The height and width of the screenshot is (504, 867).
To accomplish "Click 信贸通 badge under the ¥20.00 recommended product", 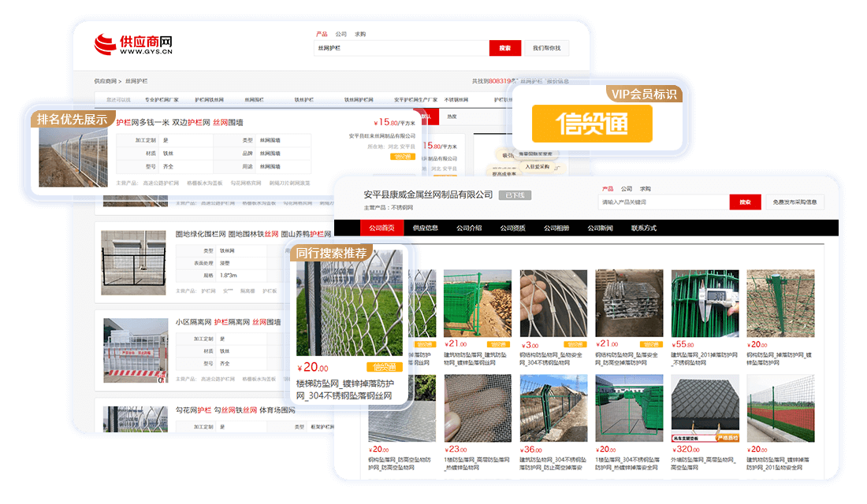I will [385, 367].
